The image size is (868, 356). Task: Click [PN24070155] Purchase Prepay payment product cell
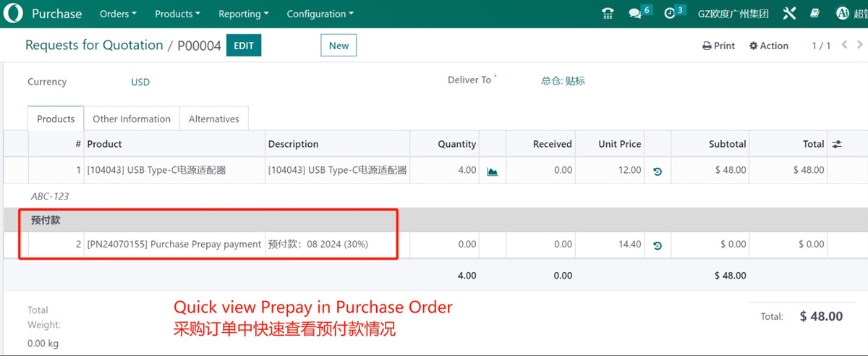[x=175, y=245]
